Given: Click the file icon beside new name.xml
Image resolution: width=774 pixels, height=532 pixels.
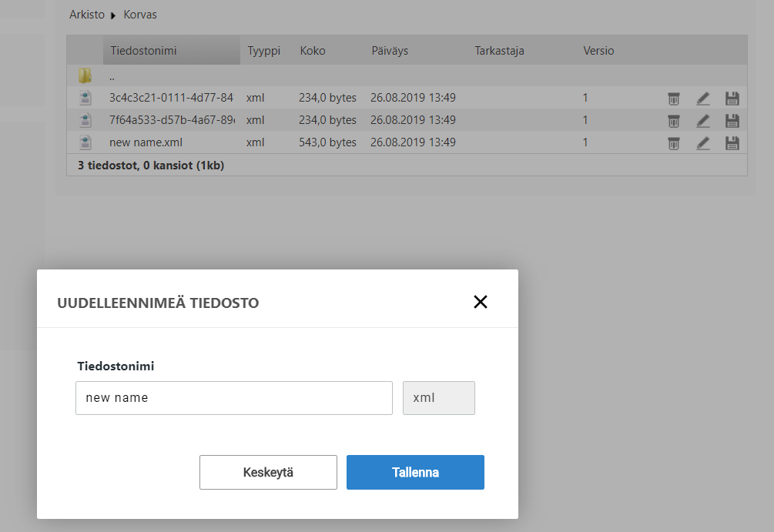Looking at the screenshot, I should (x=85, y=142).
